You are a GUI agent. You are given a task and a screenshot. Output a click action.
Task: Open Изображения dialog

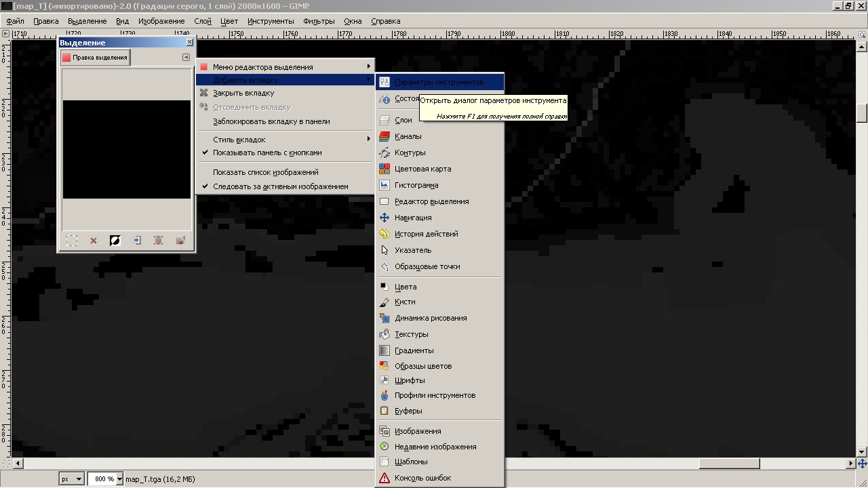pyautogui.click(x=440, y=431)
